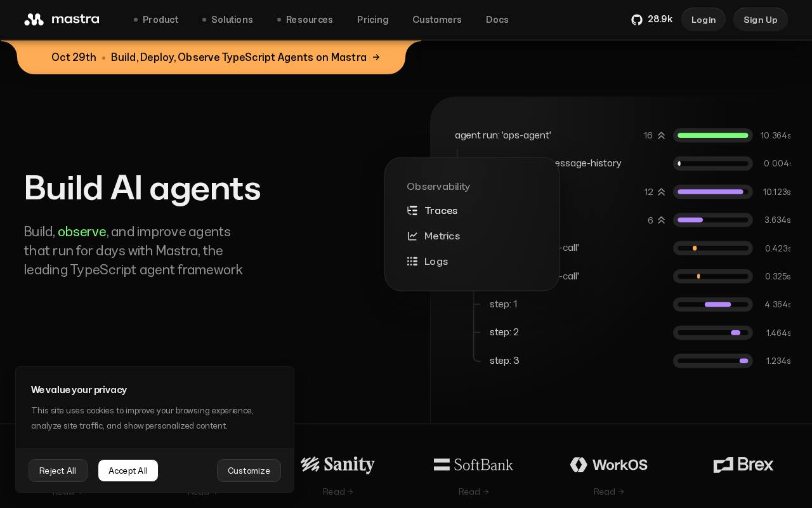Click the Sign Up button
This screenshot has width=812, height=508.
pos(761,20)
